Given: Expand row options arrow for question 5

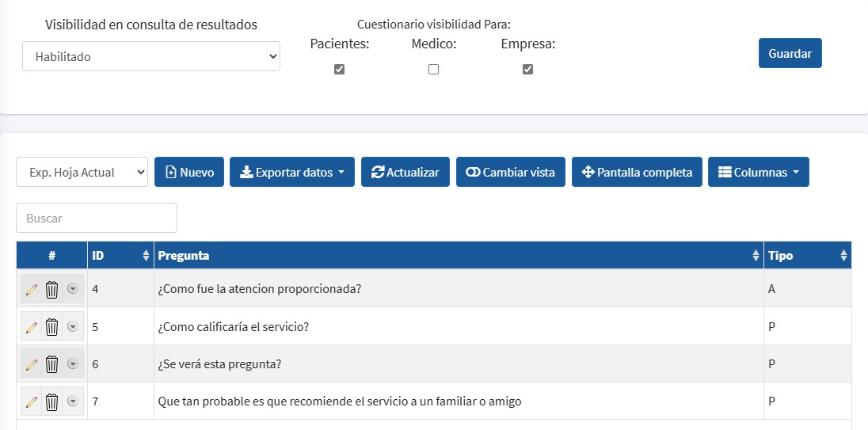Looking at the screenshot, I should [x=73, y=326].
